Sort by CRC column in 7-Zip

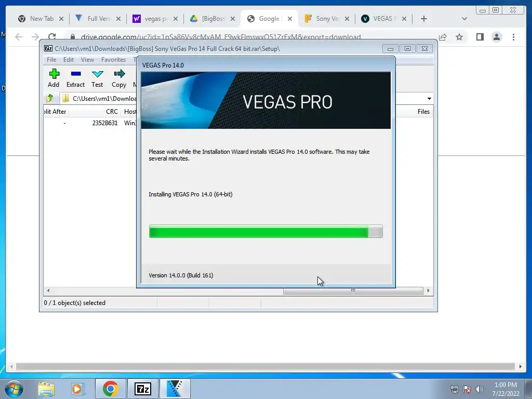coord(112,112)
